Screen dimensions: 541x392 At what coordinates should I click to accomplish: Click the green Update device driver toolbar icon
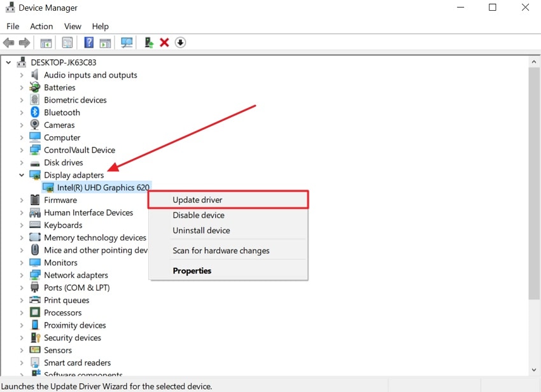coord(149,43)
